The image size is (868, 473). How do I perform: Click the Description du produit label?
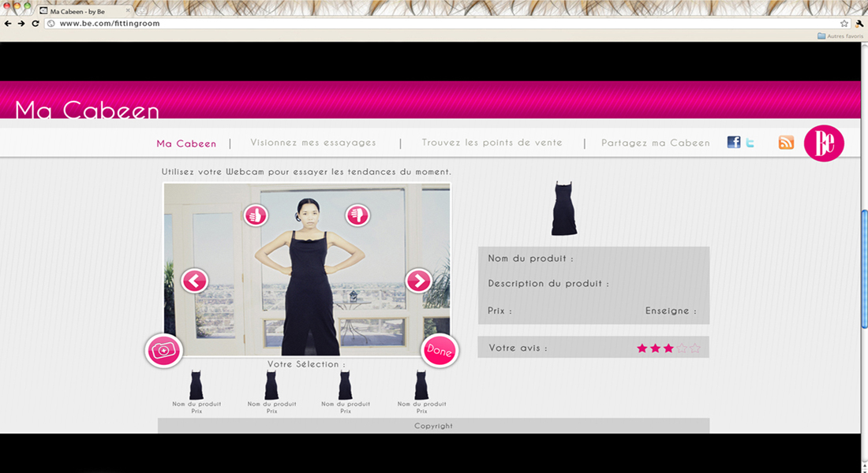[548, 283]
